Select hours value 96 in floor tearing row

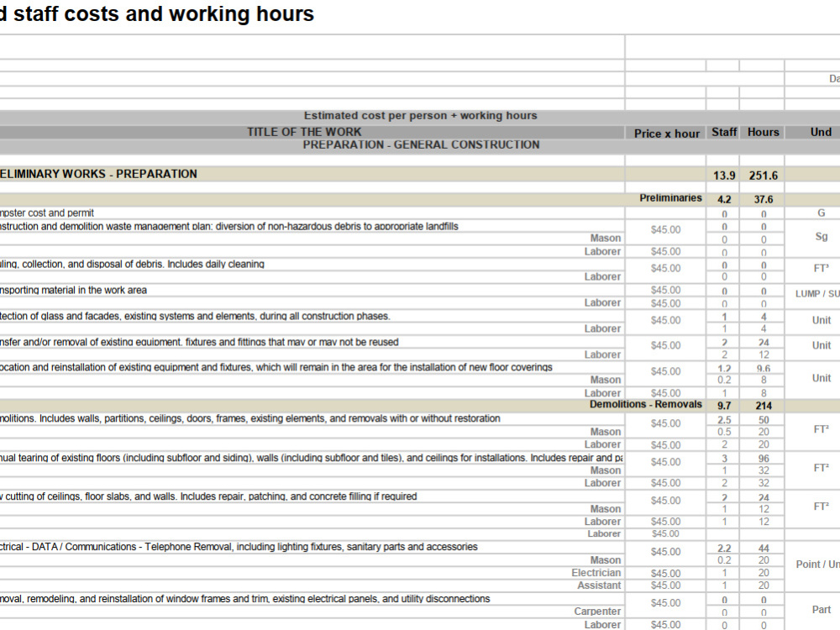point(763,459)
